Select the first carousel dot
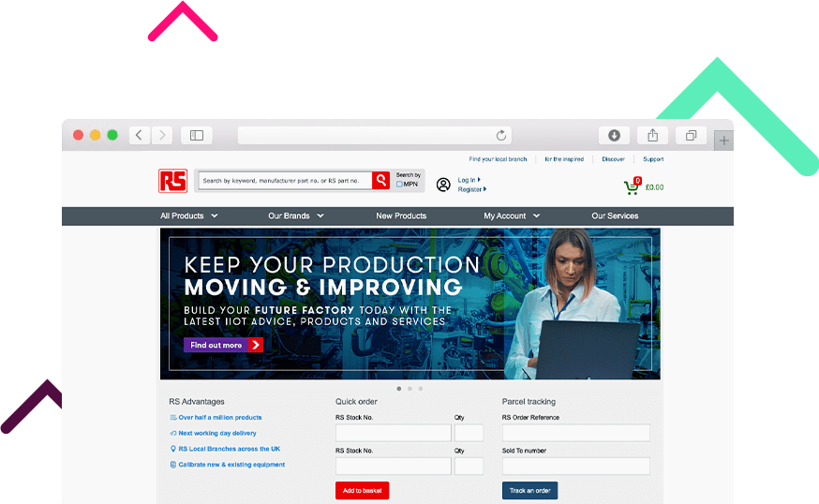The image size is (819, 504). [x=399, y=389]
